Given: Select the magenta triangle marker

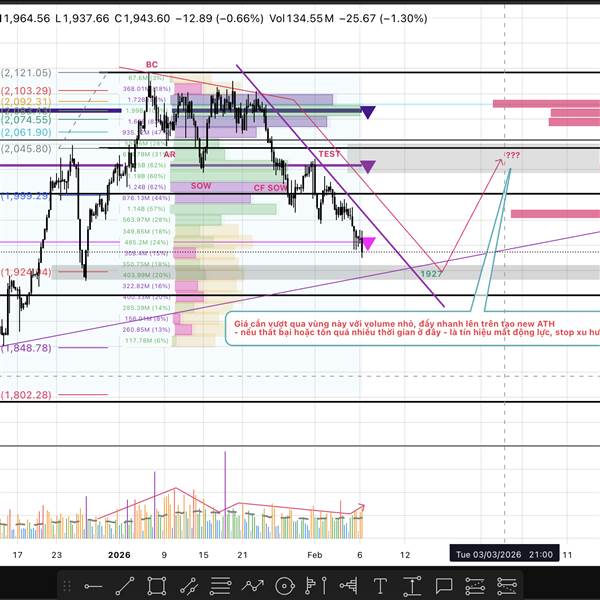Looking at the screenshot, I should [x=368, y=243].
